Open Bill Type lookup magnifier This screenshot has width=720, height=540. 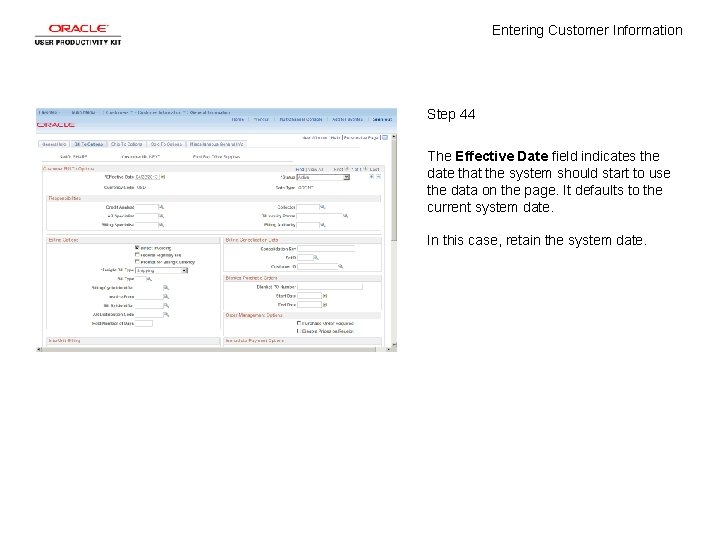149,279
